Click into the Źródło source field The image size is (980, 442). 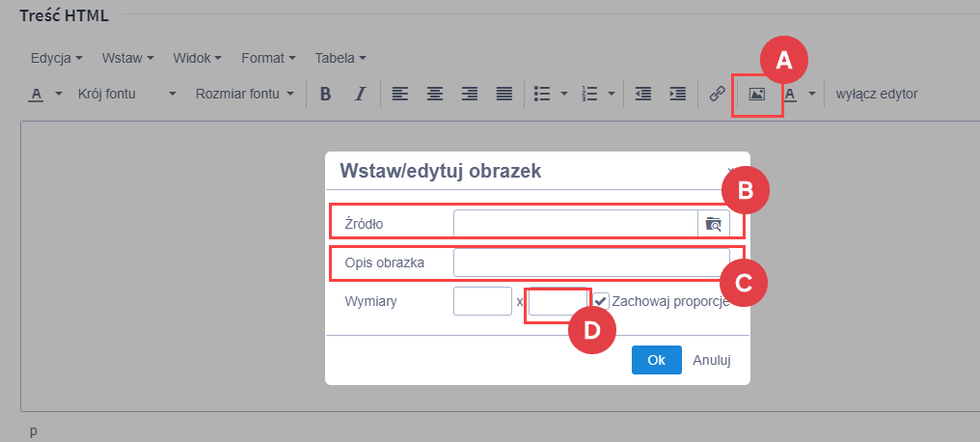576,224
